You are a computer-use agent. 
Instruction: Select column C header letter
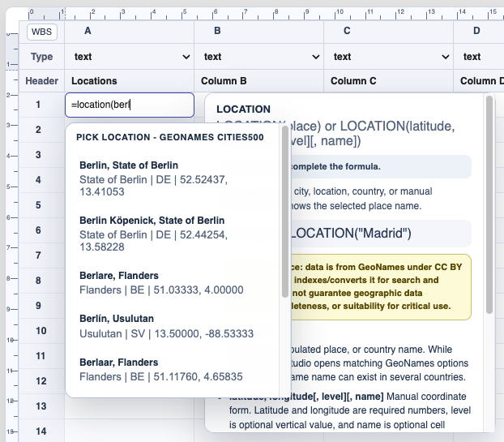click(x=347, y=31)
